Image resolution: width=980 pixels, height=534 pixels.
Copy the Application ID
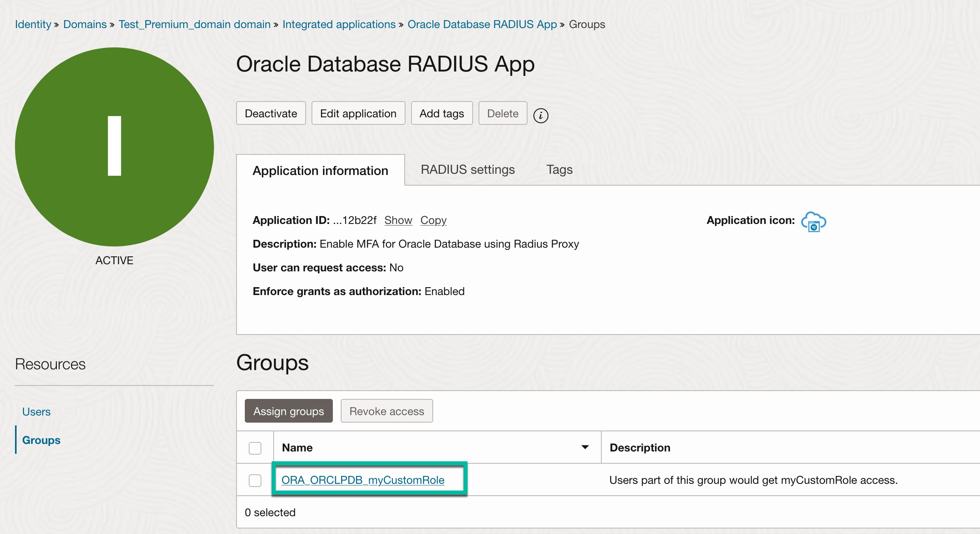pos(433,220)
